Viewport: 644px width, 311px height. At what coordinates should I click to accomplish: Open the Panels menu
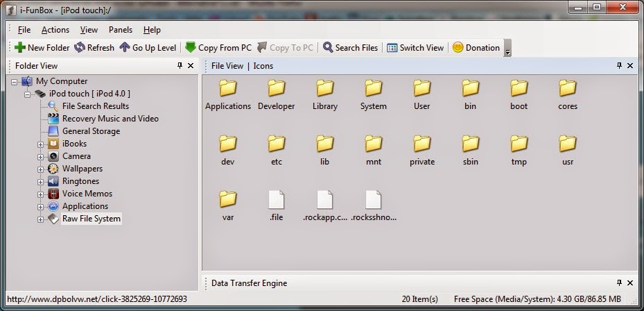pos(121,30)
